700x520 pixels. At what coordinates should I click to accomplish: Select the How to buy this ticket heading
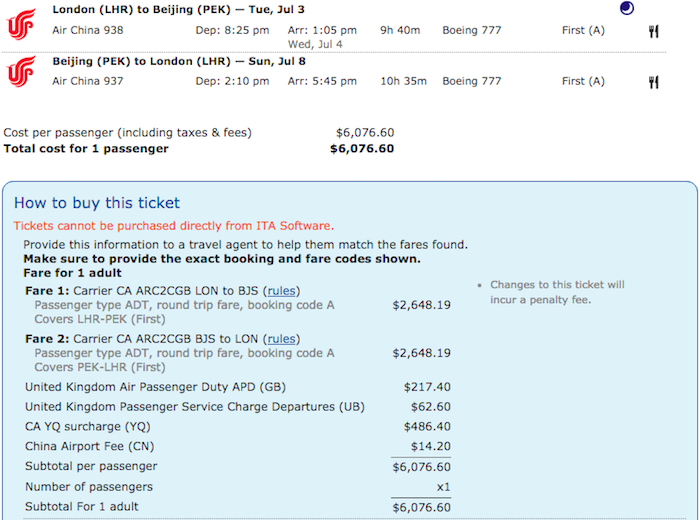97,203
